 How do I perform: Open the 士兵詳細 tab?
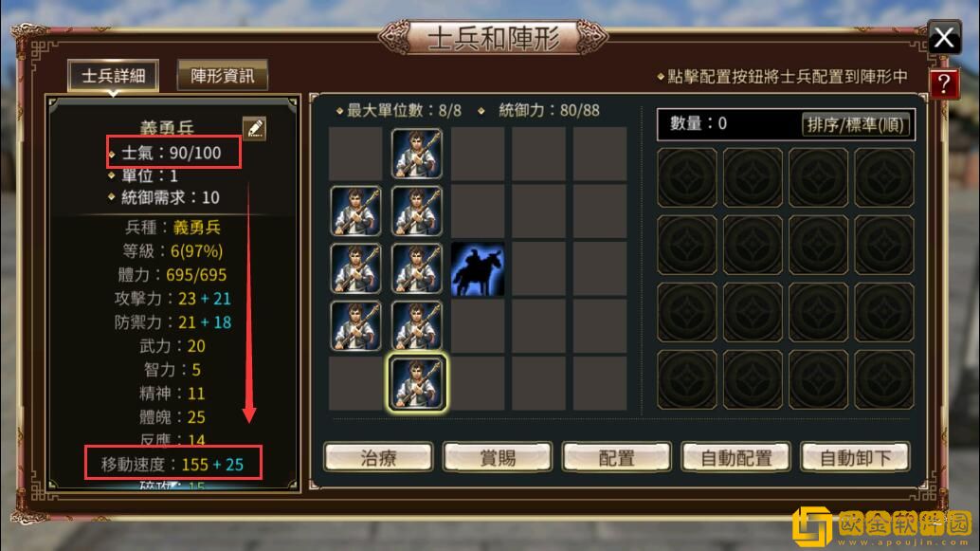point(113,76)
